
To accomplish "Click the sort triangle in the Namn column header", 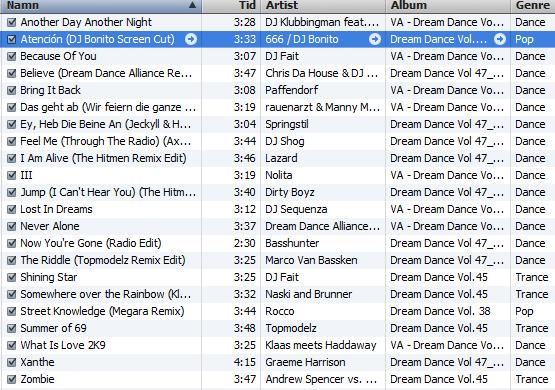I will click(192, 5).
